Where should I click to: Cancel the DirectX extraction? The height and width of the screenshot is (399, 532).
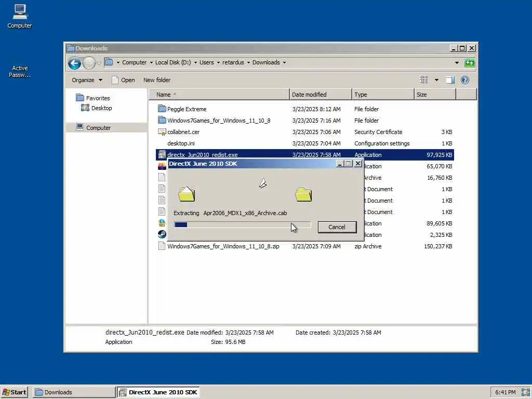pyautogui.click(x=337, y=227)
